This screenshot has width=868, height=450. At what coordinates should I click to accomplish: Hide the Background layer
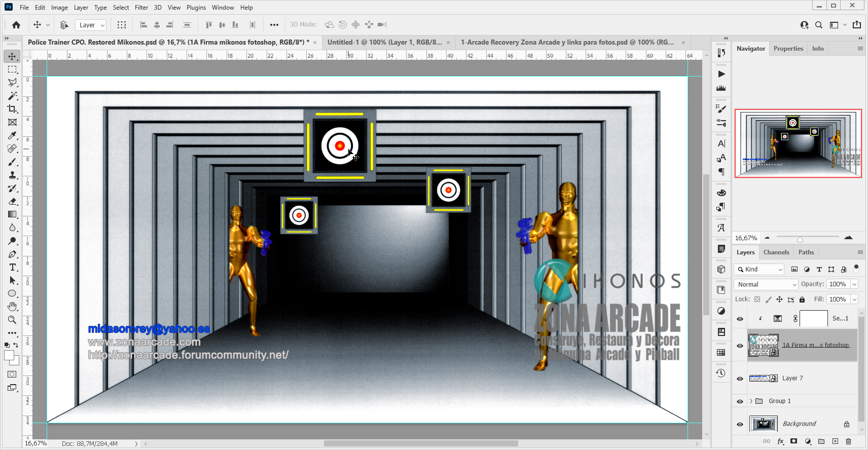point(740,424)
